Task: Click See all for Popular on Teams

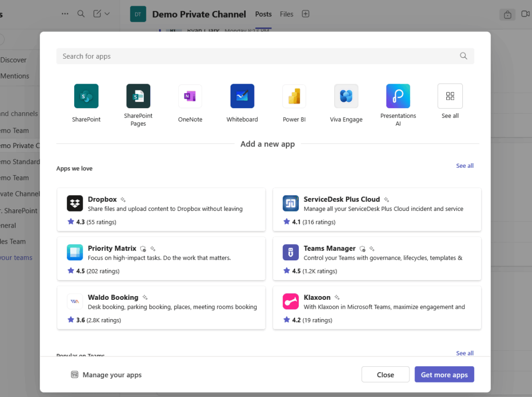Action: pos(465,353)
